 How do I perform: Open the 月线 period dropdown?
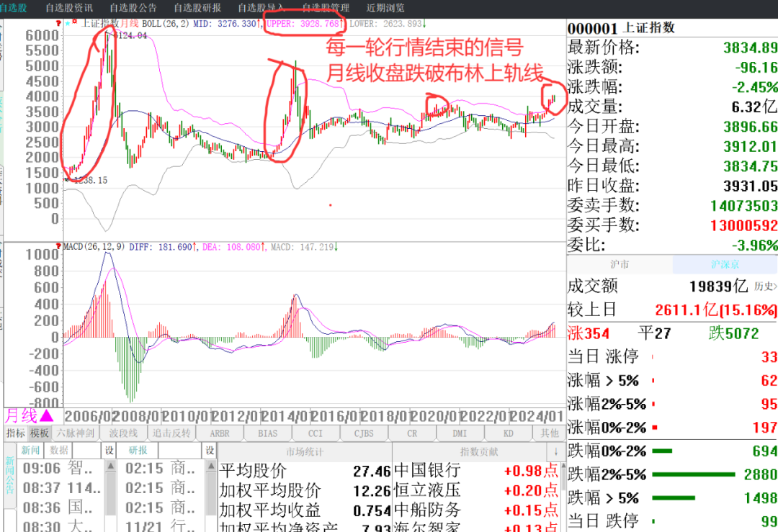[x=29, y=415]
